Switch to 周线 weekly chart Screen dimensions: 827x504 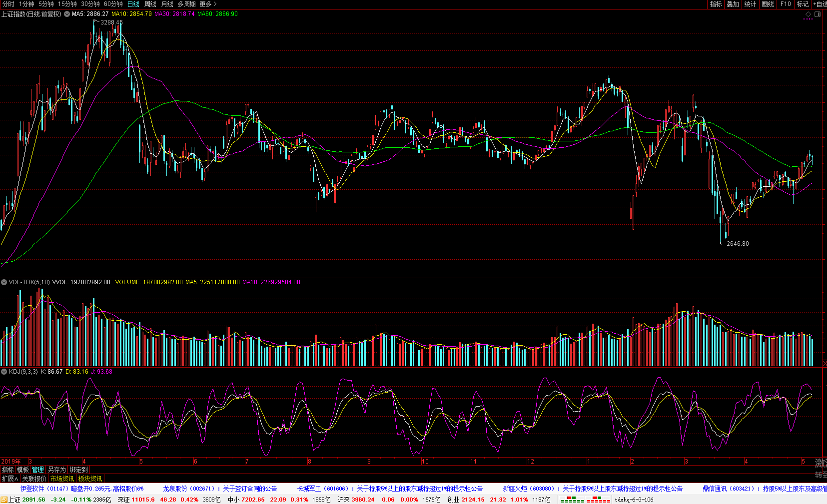point(150,4)
